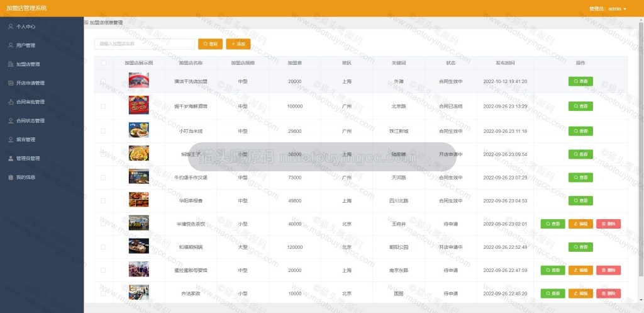Open the 和福顺焖锅 thumbnail image
Image resolution: width=644 pixels, height=313 pixels.
click(139, 246)
